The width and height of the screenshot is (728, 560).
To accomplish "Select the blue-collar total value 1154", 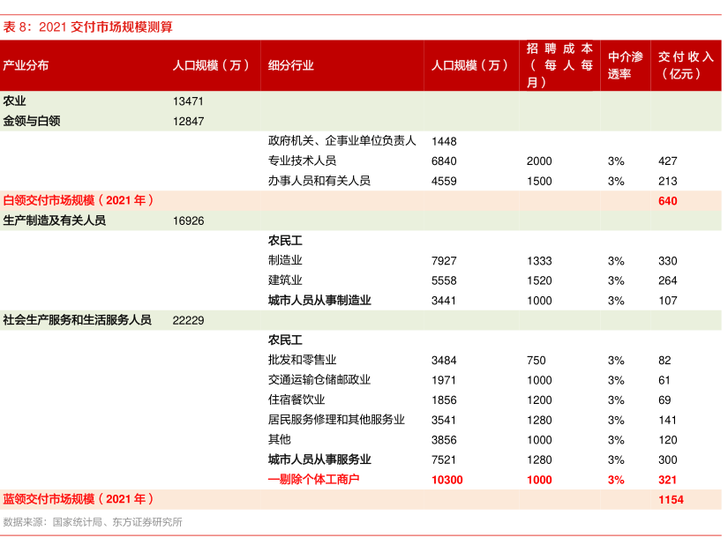I will coord(671,499).
